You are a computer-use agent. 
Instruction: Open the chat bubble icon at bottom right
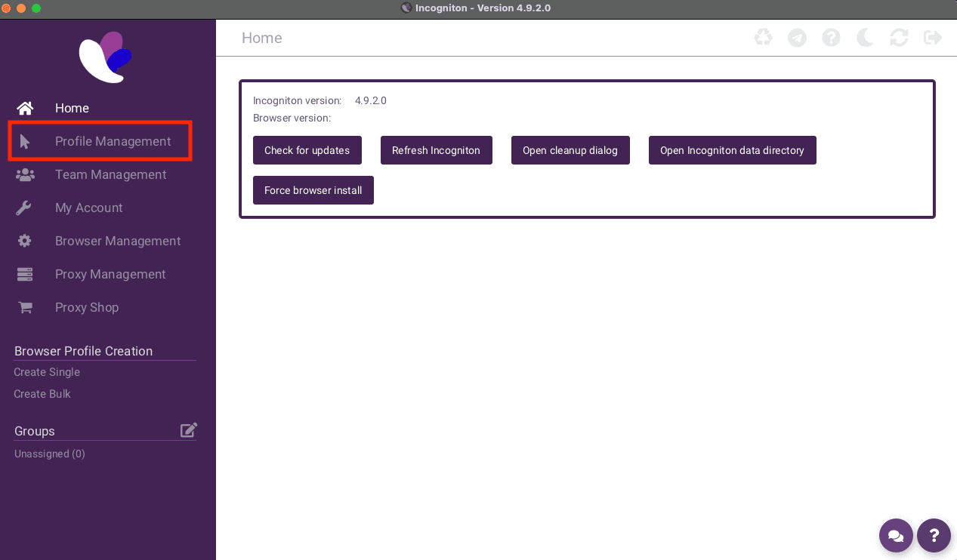(896, 536)
